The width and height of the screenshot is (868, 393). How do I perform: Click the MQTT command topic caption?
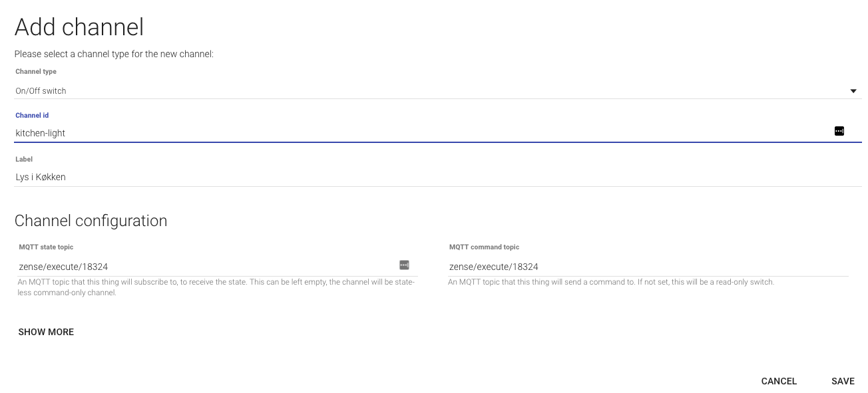[x=484, y=247]
